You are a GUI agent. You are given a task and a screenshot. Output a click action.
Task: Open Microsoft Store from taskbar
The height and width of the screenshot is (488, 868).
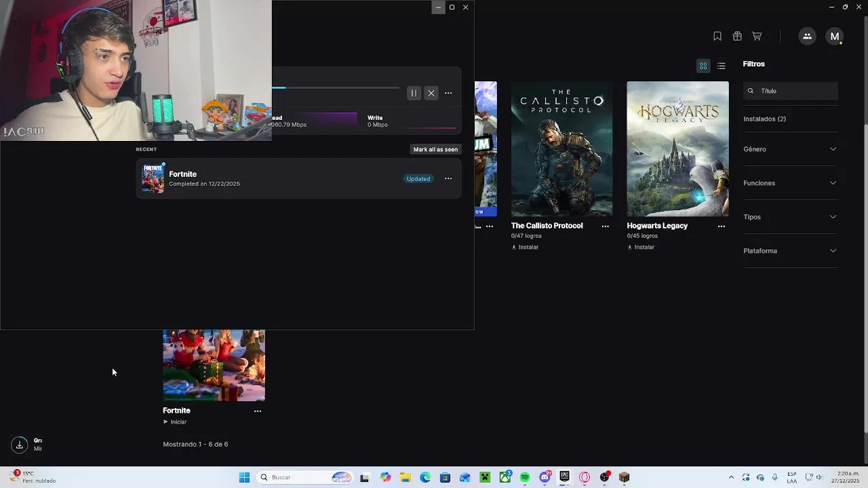click(x=445, y=477)
